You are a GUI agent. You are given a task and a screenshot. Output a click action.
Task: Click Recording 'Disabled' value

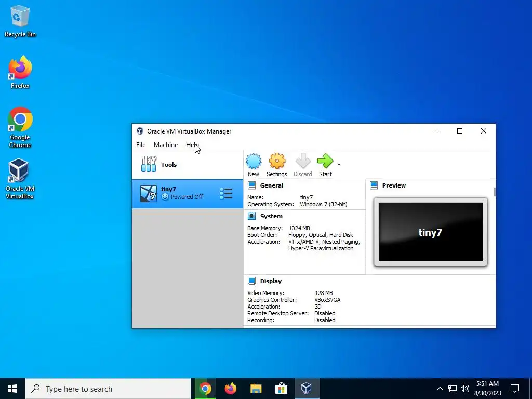(x=325, y=320)
